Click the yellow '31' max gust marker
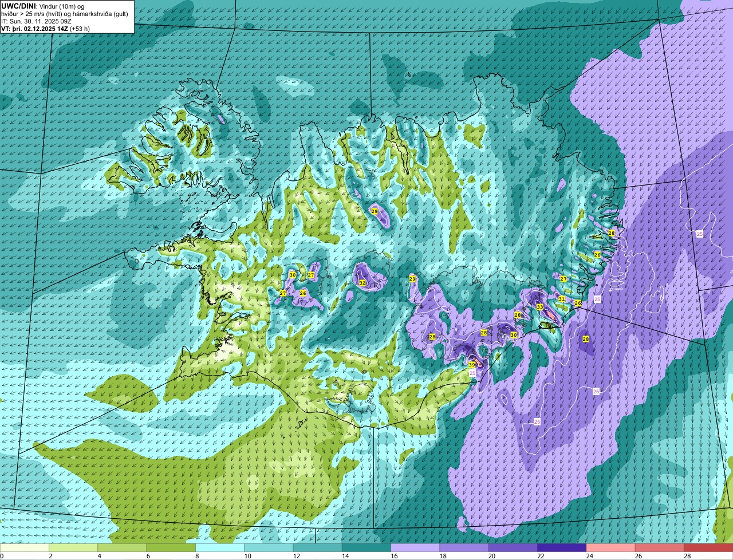The height and width of the screenshot is (560, 733). (562, 299)
